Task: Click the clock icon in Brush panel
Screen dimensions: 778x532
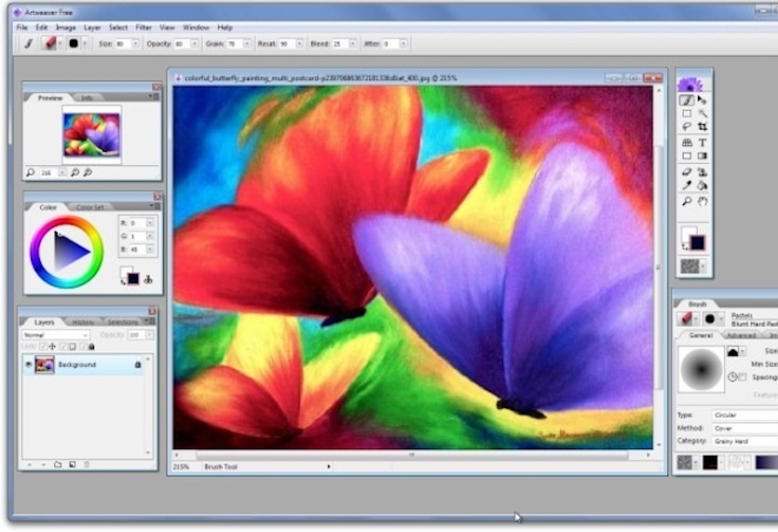Action: pos(732,377)
